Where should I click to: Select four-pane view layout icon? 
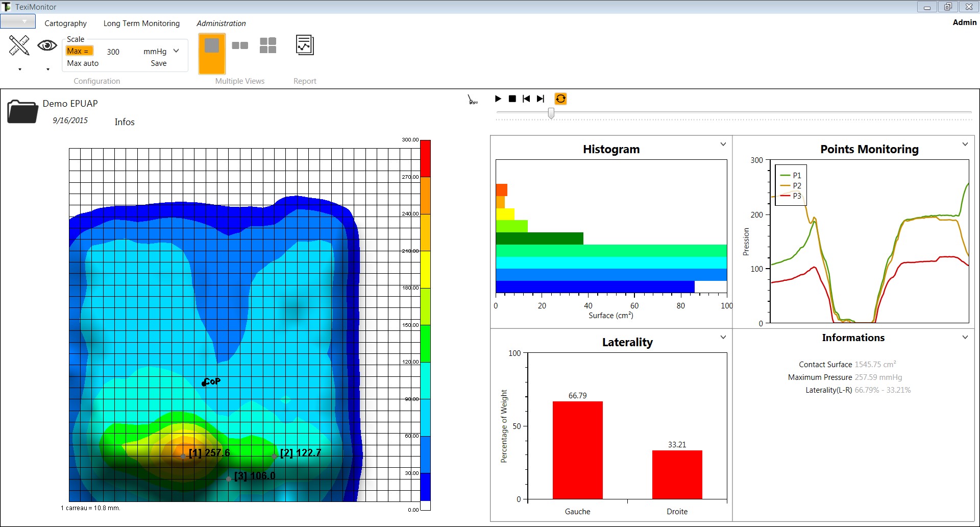pyautogui.click(x=267, y=45)
